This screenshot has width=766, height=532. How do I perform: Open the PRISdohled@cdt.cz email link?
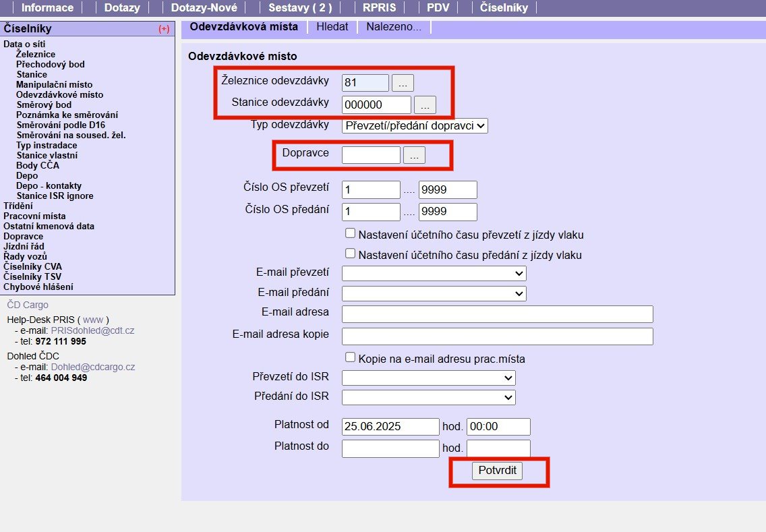(x=92, y=330)
